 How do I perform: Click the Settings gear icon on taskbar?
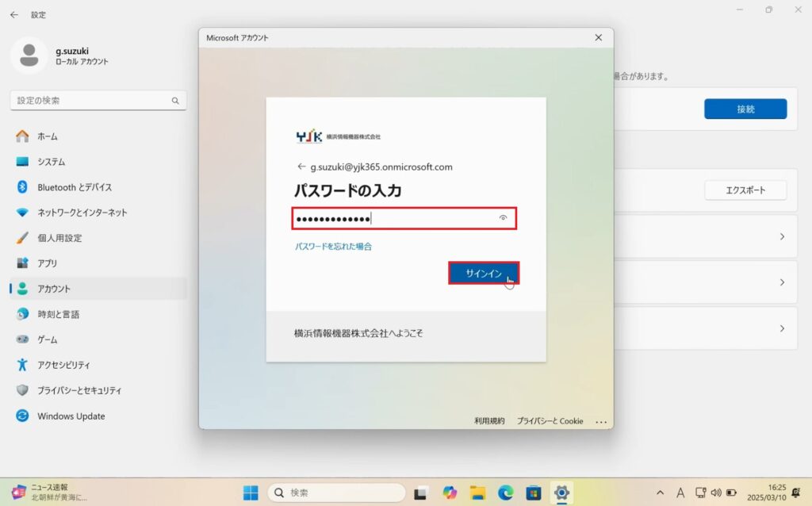(x=561, y=493)
